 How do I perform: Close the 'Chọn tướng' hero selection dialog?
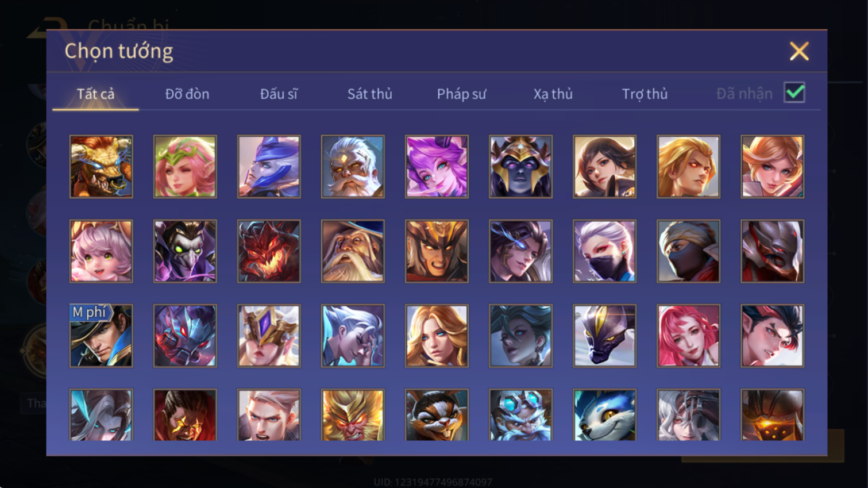pos(799,51)
